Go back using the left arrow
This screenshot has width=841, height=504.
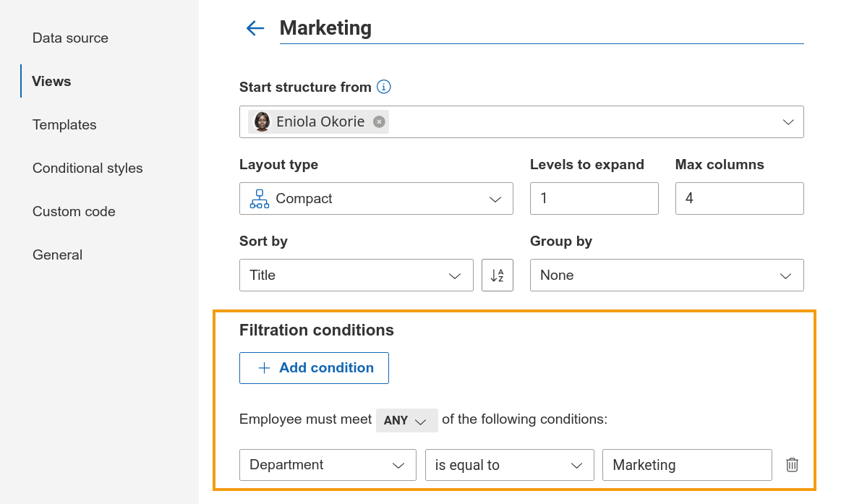tap(255, 28)
